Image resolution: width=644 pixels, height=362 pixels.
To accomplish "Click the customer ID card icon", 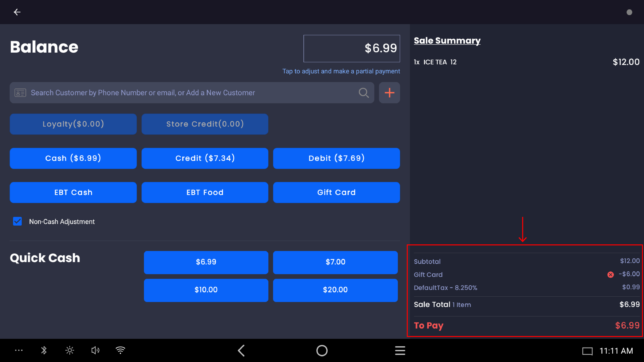I will tap(20, 93).
